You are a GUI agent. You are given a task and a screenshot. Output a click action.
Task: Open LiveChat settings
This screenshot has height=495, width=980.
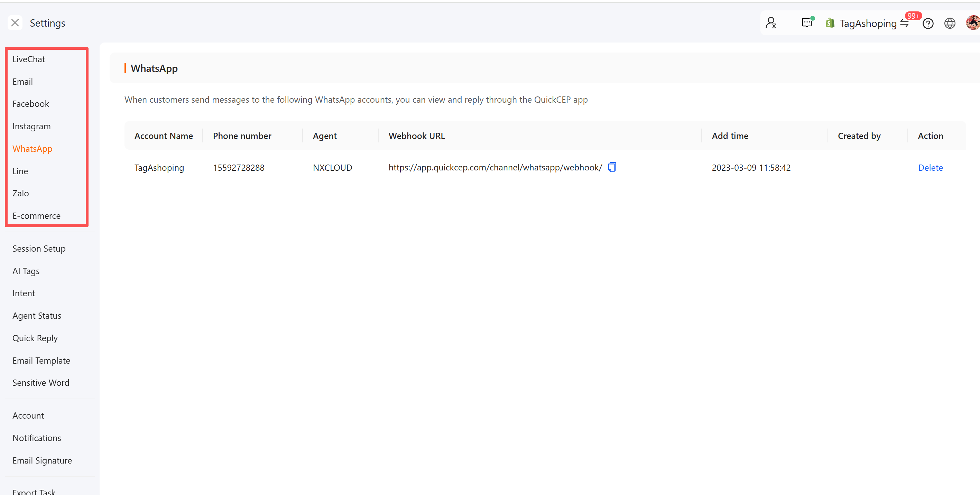[29, 59]
